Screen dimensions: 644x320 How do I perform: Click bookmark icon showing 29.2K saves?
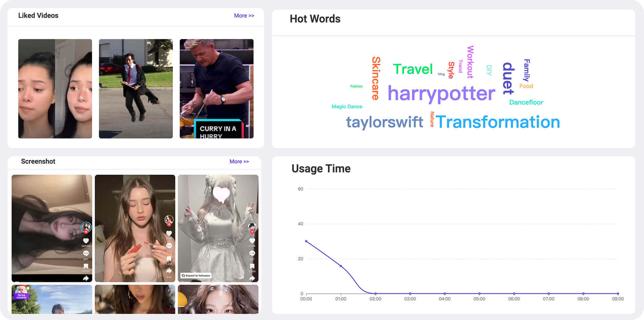point(86,266)
